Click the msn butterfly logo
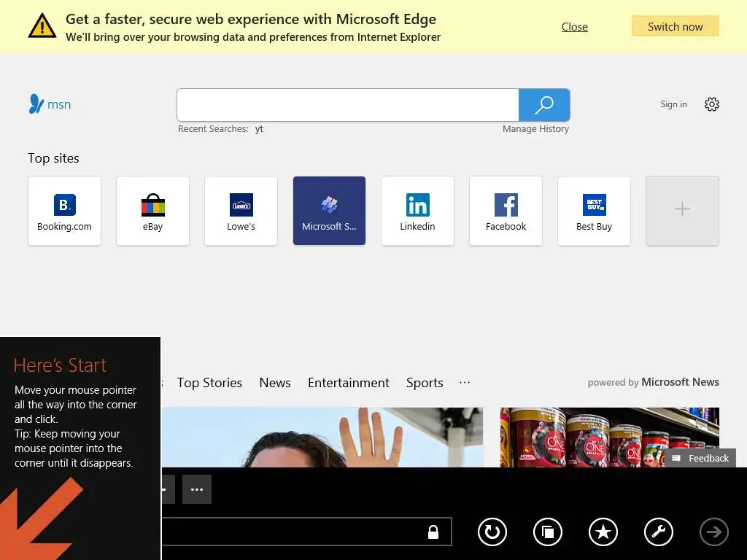747x560 pixels. pyautogui.click(x=50, y=104)
